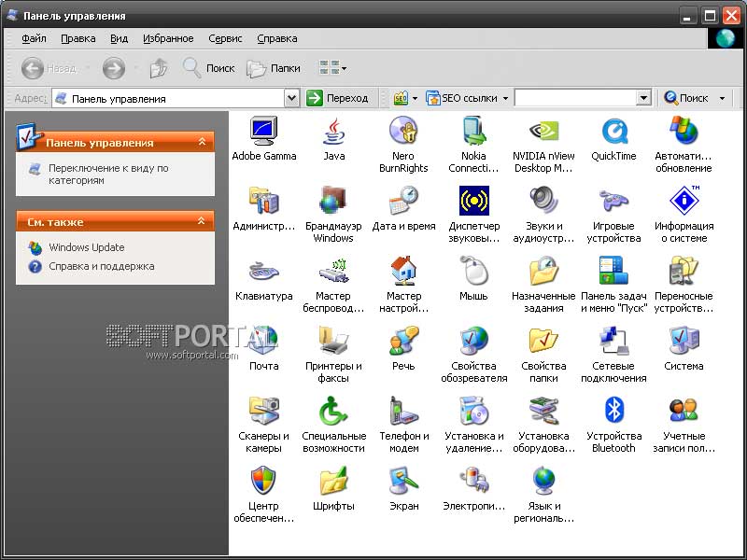Open Сканеры и камеры
The width and height of the screenshot is (747, 560).
point(263,425)
